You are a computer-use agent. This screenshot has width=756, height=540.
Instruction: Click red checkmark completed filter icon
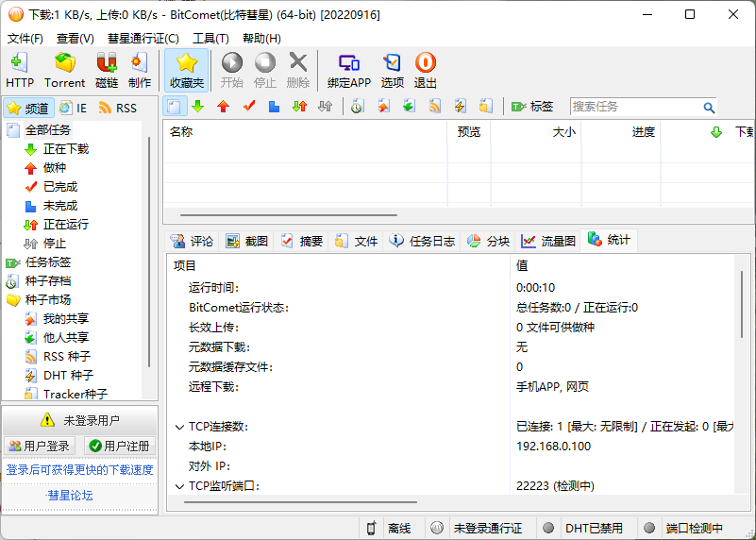(x=249, y=107)
